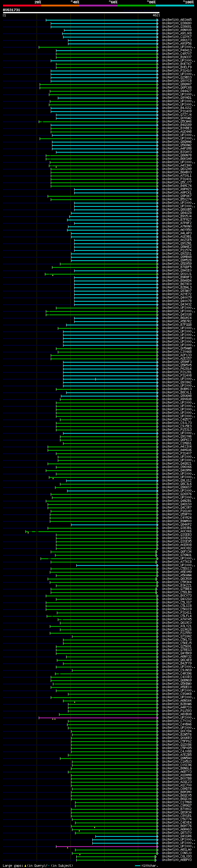Select the label UniRef100_P62814
The width and height of the screenshot is (197, 868).
[x=176, y=369]
